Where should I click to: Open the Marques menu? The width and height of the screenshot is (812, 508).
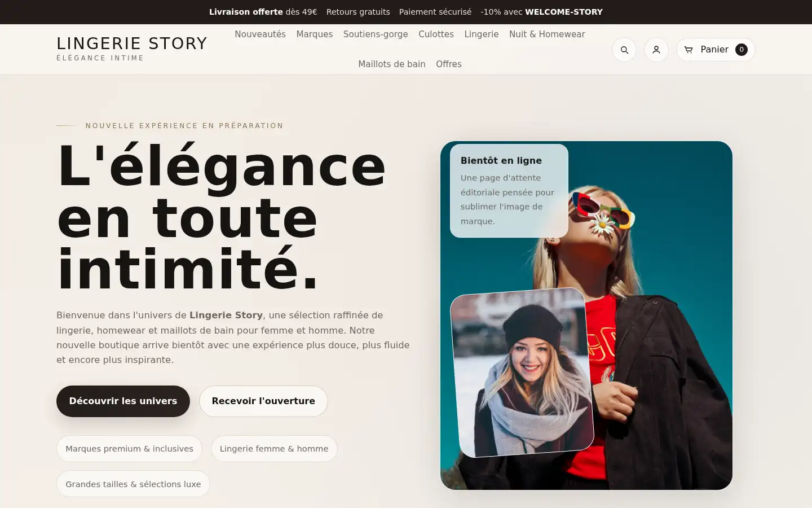coord(315,34)
